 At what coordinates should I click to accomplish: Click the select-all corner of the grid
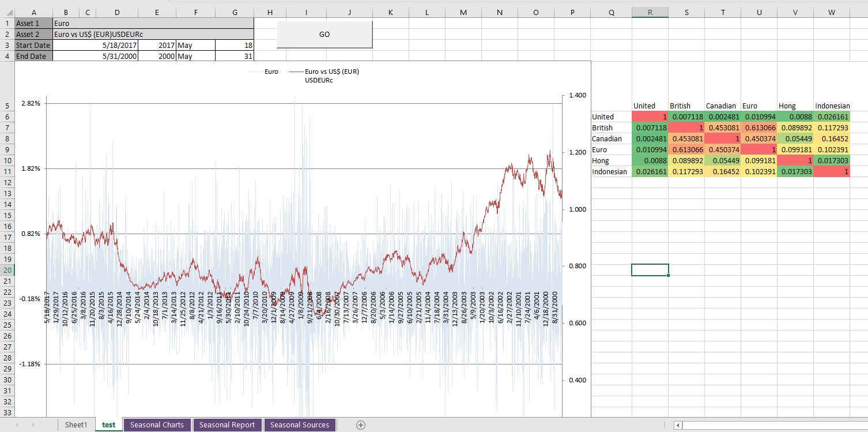[x=7, y=12]
